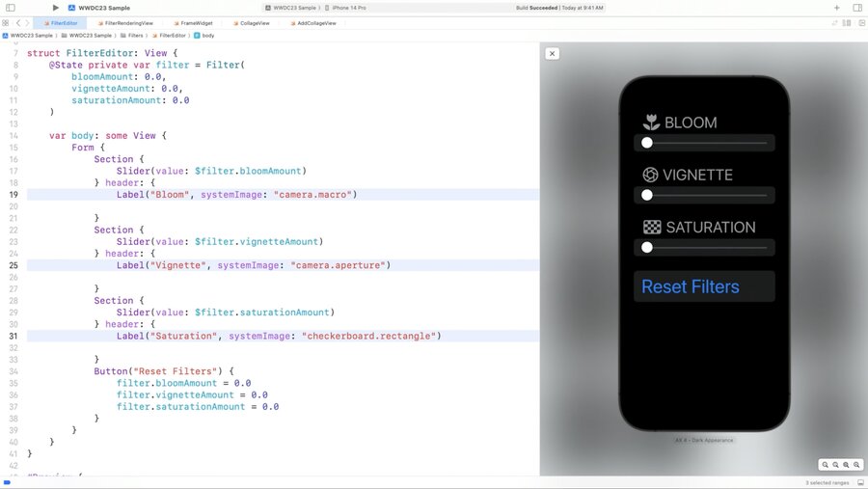Viewport: 868px width, 489px height.
Task: Open the Filters folder breadcrumb
Action: pyautogui.click(x=132, y=36)
